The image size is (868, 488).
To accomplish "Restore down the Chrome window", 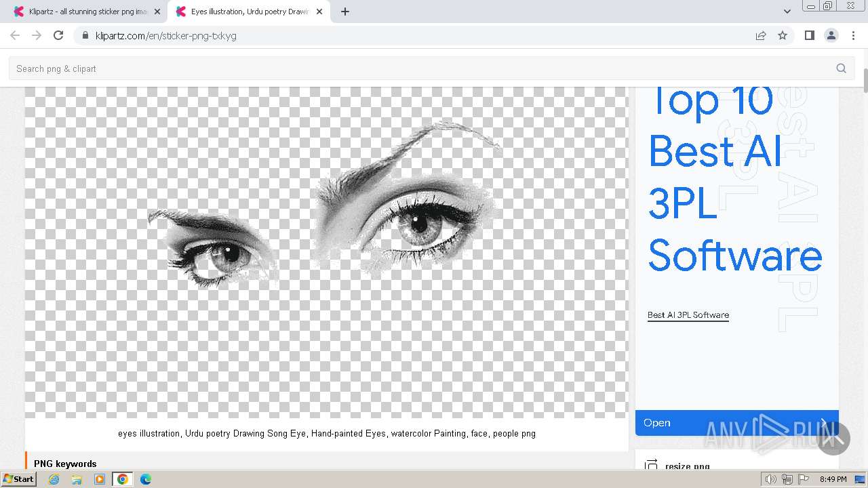I will pyautogui.click(x=828, y=6).
